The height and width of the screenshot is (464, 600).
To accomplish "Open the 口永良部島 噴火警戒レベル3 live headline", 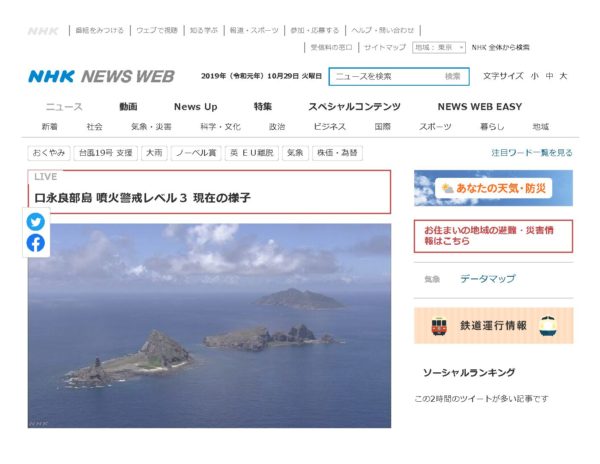I will (142, 198).
